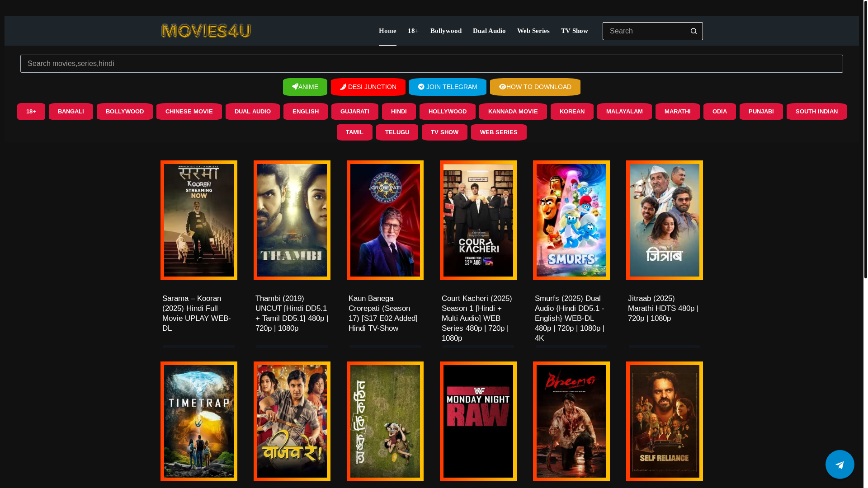Select the HINDI category tag
The width and height of the screenshot is (868, 488).
click(x=399, y=112)
